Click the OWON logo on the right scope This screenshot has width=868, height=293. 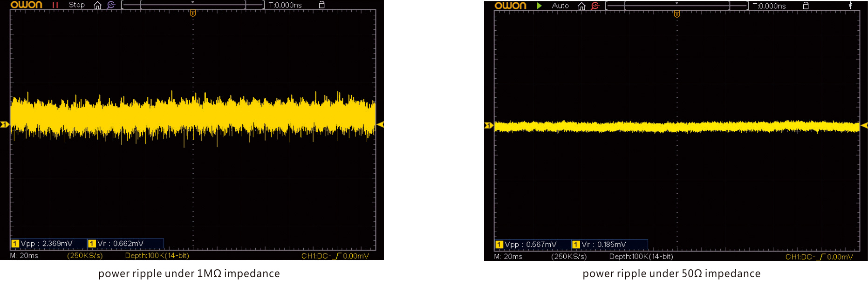click(510, 6)
